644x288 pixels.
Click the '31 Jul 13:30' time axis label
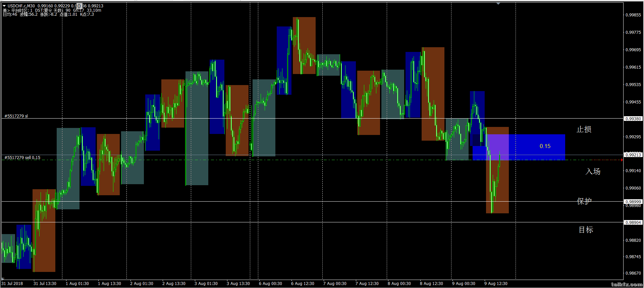click(45, 284)
